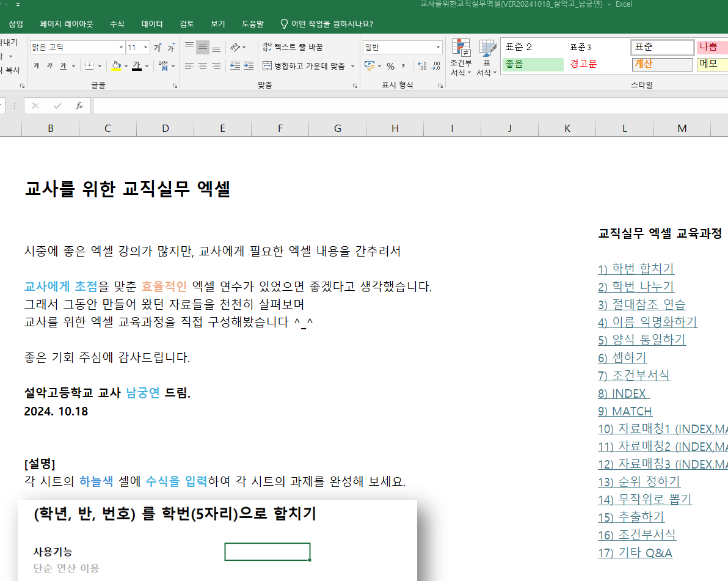Open font color dropdown arrow
Screen dimensions: 728x581
tap(147, 66)
